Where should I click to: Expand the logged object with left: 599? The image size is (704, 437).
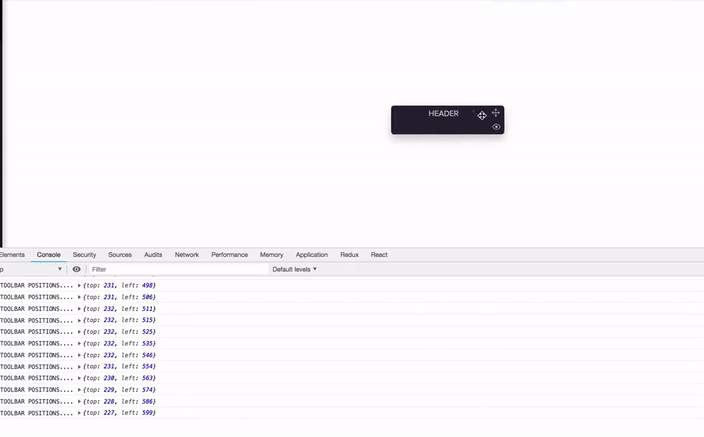click(79, 413)
